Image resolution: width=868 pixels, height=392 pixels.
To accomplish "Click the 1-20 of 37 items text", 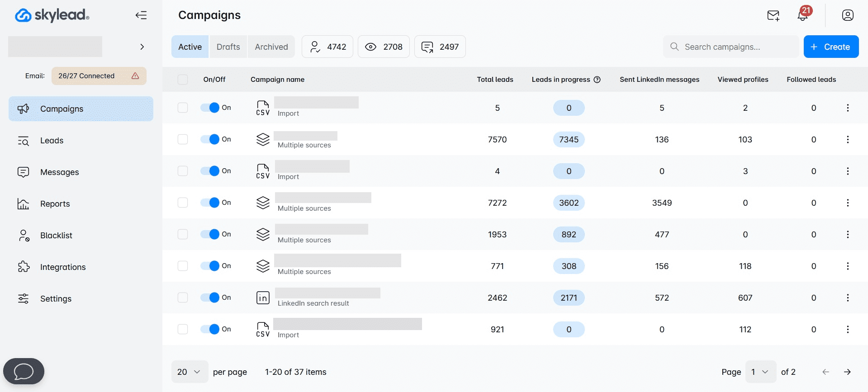I will coord(296,372).
